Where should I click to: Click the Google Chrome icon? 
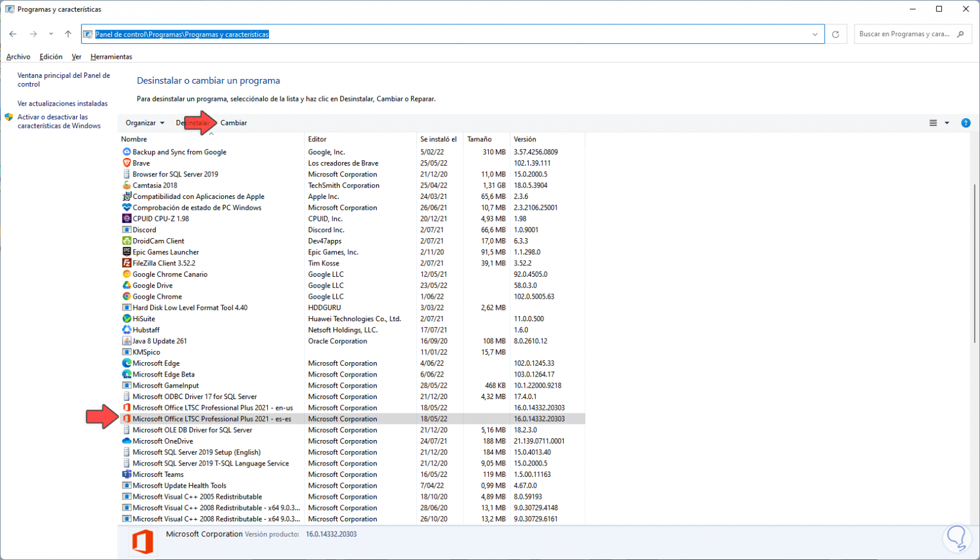point(127,297)
